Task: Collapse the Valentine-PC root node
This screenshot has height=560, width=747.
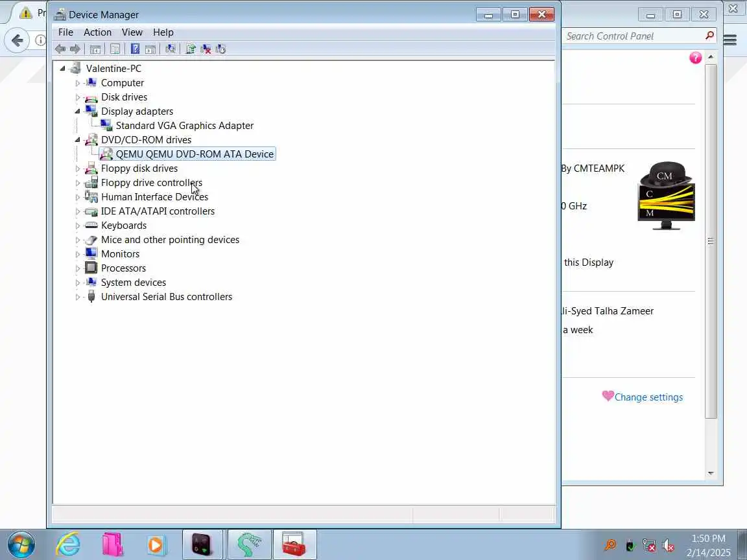Action: tap(62, 69)
